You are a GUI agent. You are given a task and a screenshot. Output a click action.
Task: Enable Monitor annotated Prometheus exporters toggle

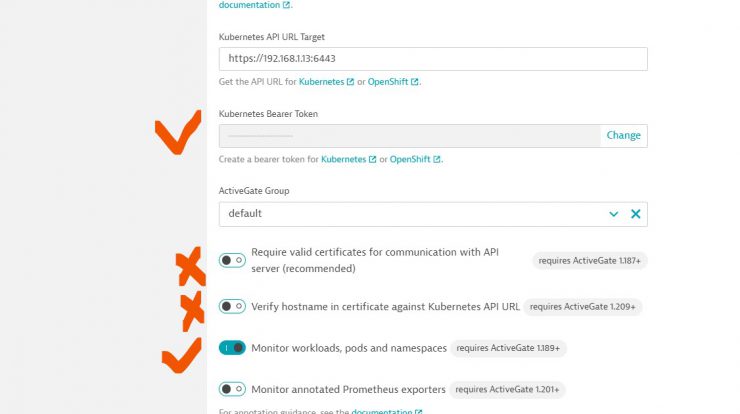(232, 389)
